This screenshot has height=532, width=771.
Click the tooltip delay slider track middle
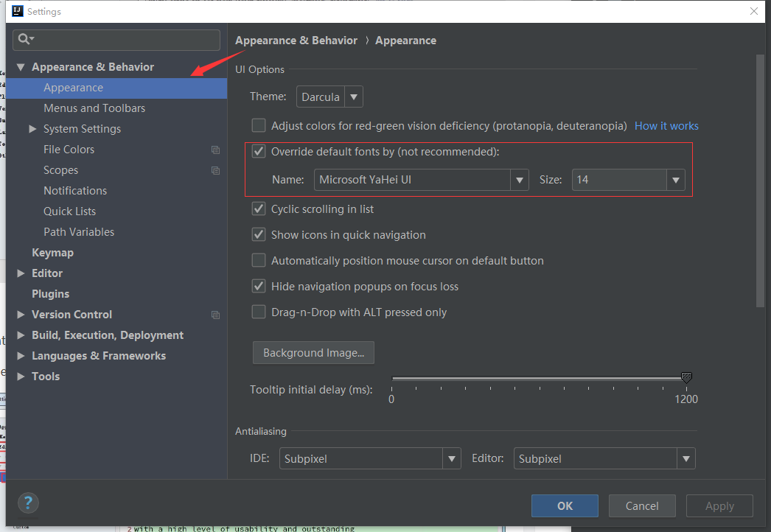(539, 378)
